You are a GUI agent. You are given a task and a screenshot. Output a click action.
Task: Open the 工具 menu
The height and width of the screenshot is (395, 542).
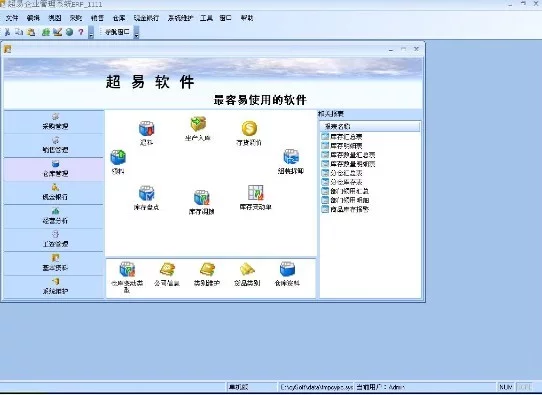206,18
